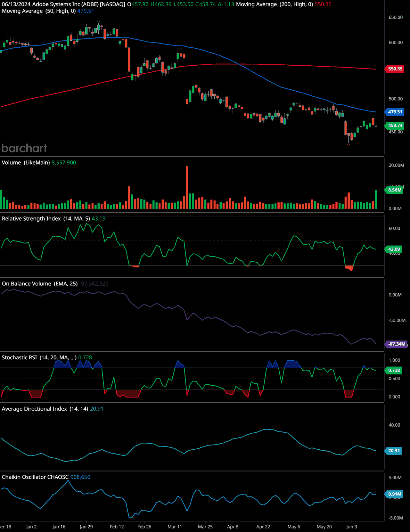The width and height of the screenshot is (410, 532).
Task: Click the 1.000 Stochastic RSI axis label
Action: pyautogui.click(x=394, y=360)
